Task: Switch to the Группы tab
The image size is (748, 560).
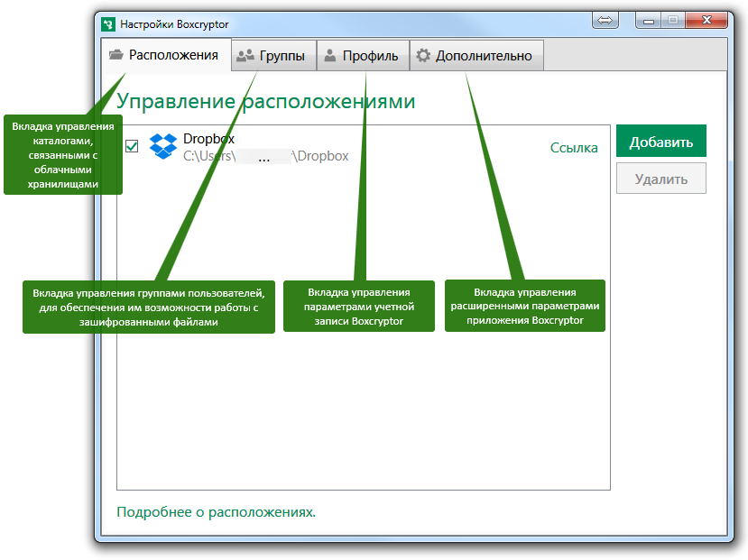Action: tap(272, 55)
